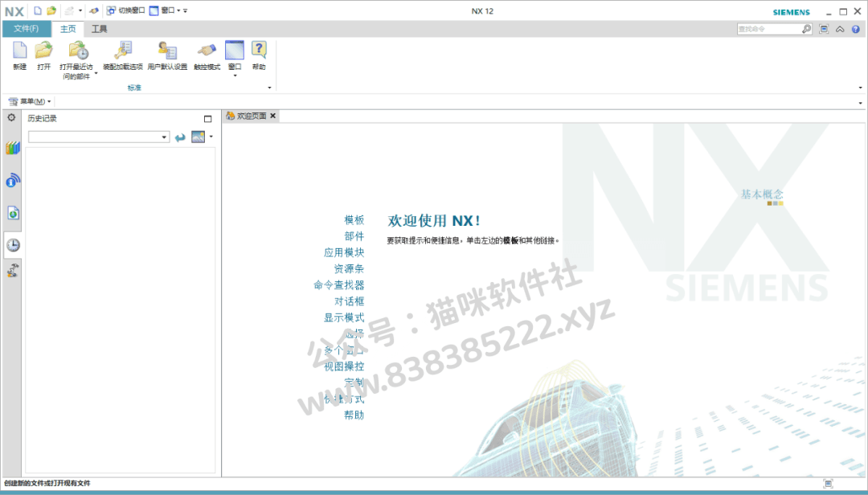Screen dimensions: 868x495
Task: Click the New file icon in quick access toolbar
Action: click(38, 10)
